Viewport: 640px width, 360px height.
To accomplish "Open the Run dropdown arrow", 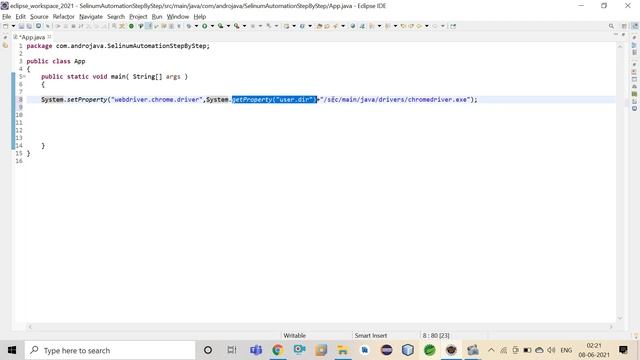I will coord(212,26).
